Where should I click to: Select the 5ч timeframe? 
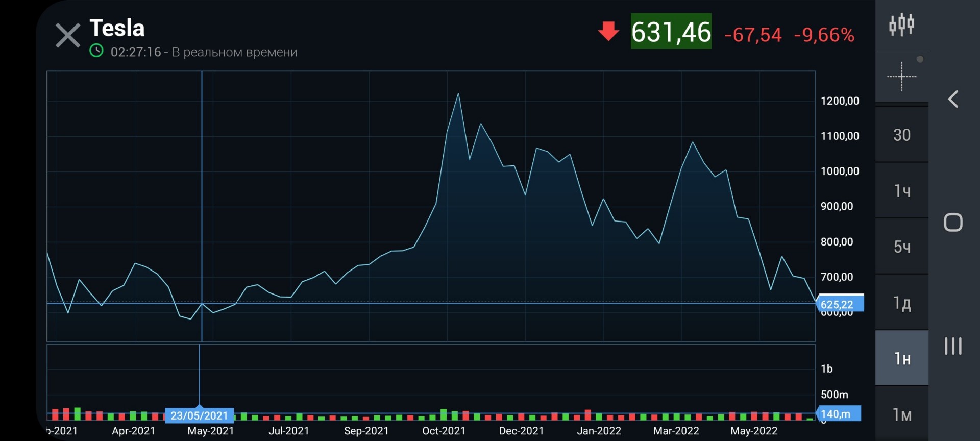[901, 247]
